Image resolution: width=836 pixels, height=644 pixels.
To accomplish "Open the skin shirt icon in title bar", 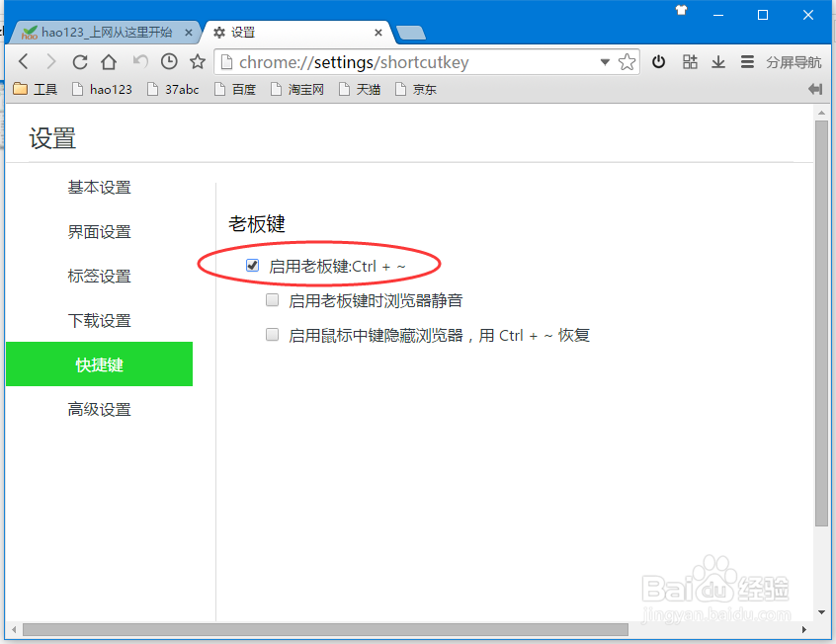I will (682, 10).
